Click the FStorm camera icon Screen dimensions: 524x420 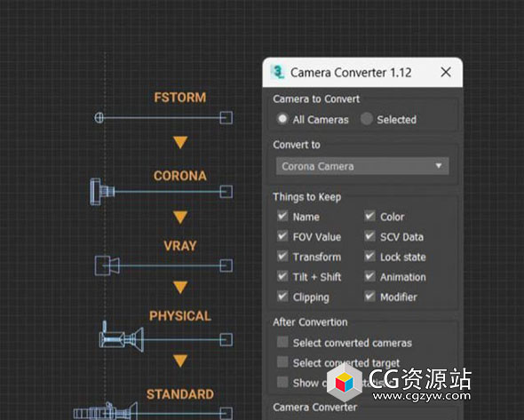(x=99, y=117)
